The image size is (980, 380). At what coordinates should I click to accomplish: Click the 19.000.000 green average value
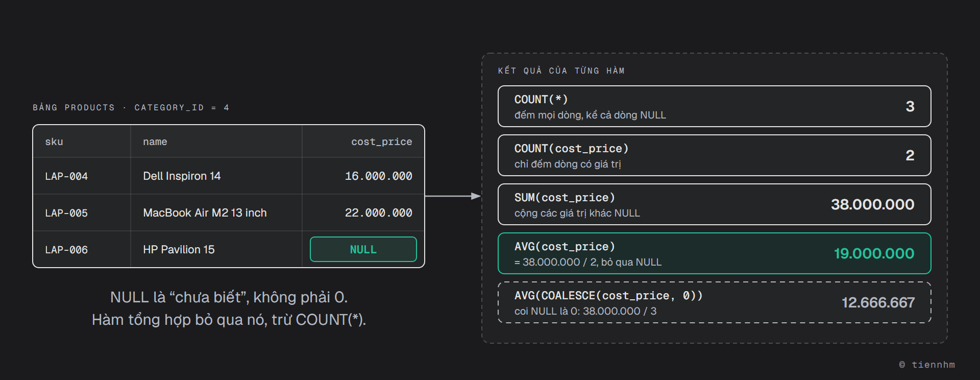pyautogui.click(x=874, y=253)
